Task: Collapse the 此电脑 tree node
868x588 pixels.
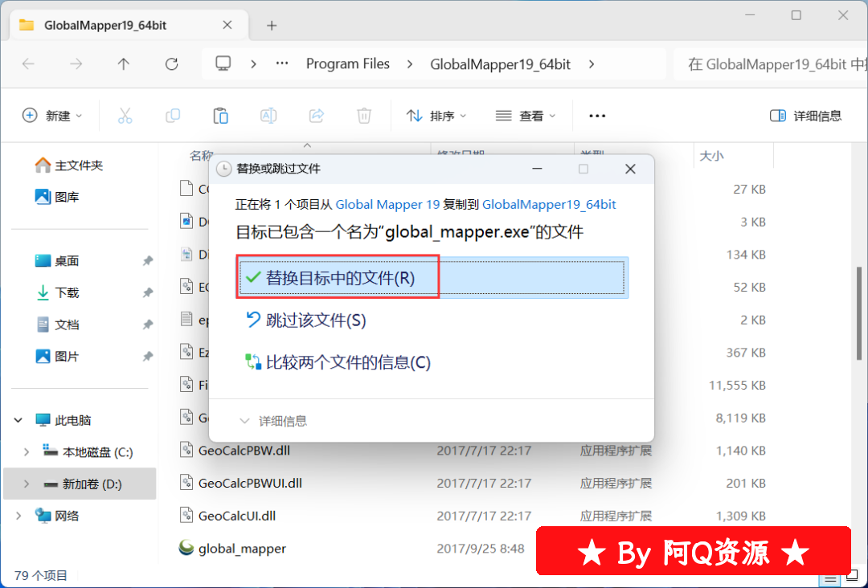Action: [18, 420]
